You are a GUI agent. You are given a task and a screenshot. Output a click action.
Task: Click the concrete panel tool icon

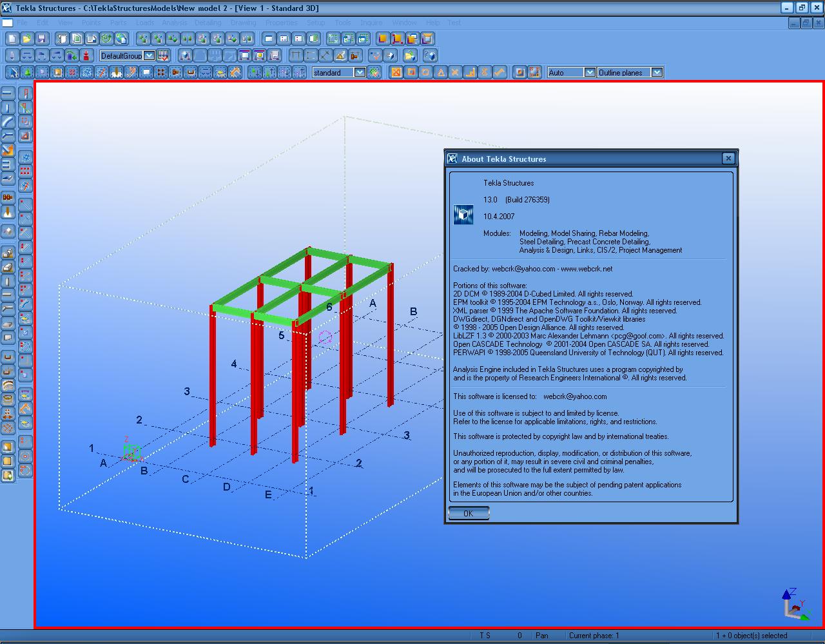pos(7,338)
